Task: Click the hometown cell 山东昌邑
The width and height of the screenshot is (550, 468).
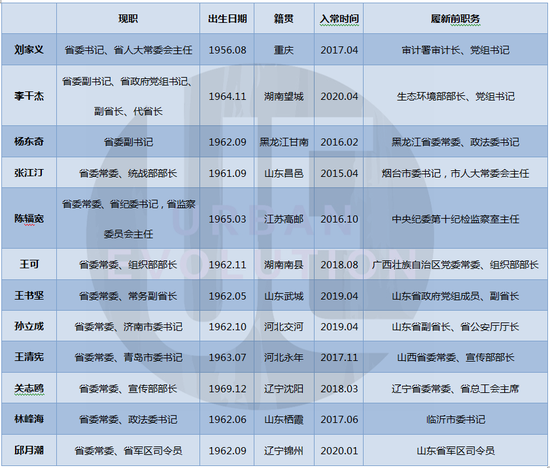Action: click(284, 173)
